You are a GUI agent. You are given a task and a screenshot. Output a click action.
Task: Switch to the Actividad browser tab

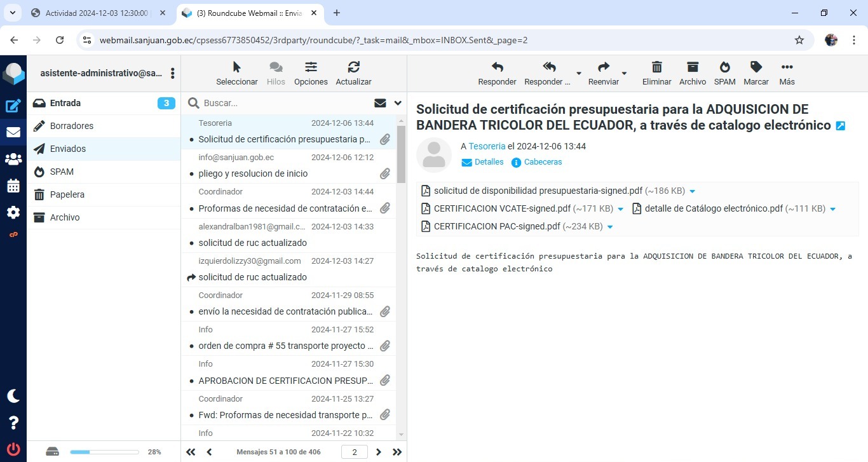click(x=97, y=13)
